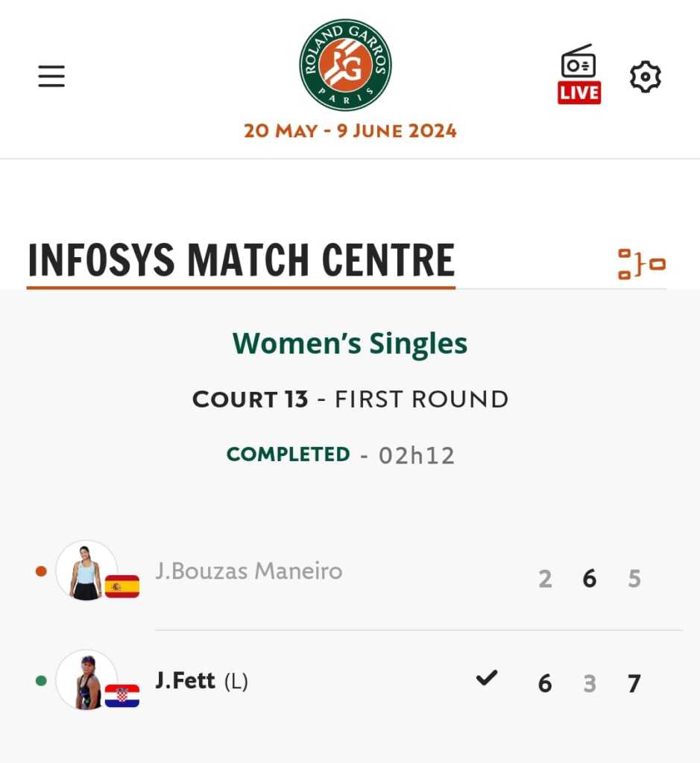Image resolution: width=700 pixels, height=763 pixels.
Task: Open the settings gear icon
Action: (x=646, y=77)
